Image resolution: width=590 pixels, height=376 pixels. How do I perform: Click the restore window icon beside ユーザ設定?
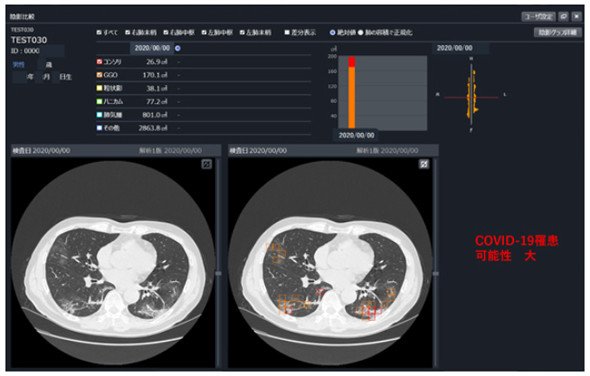(x=563, y=17)
